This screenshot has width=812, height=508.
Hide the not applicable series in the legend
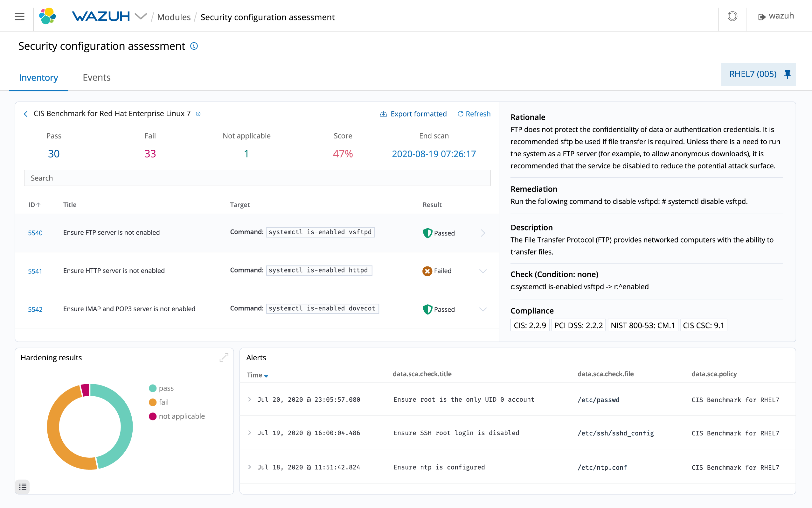tap(182, 416)
